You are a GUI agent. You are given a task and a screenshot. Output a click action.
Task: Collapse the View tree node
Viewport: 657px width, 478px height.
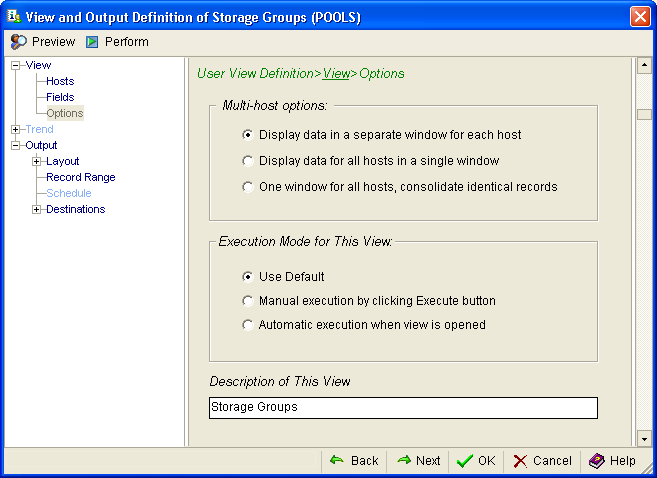tap(15, 65)
